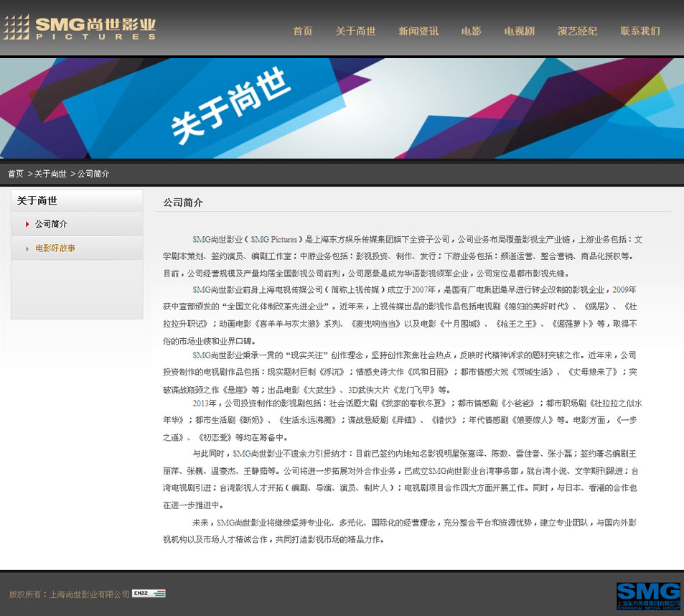Click the paragraph starting with 与此同时
This screenshot has height=616, width=684.
point(400,480)
